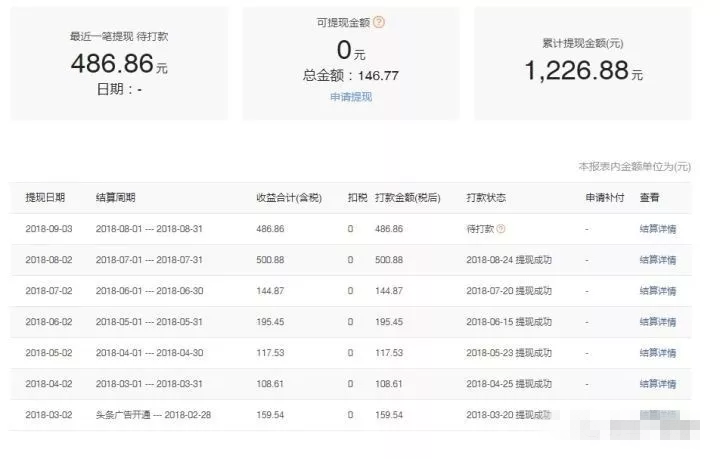Click the 打款状态 column header
The height and width of the screenshot is (459, 720).
click(486, 197)
